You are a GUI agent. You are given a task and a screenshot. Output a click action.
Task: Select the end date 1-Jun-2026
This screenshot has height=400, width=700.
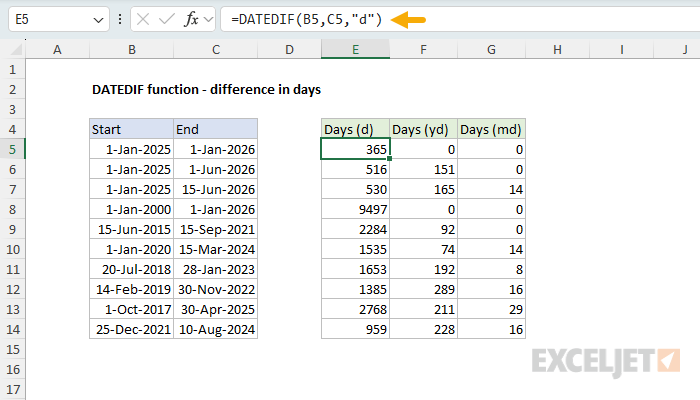(216, 169)
